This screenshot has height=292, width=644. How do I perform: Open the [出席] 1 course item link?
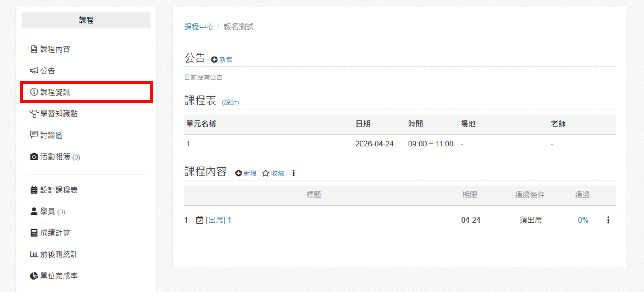point(218,220)
